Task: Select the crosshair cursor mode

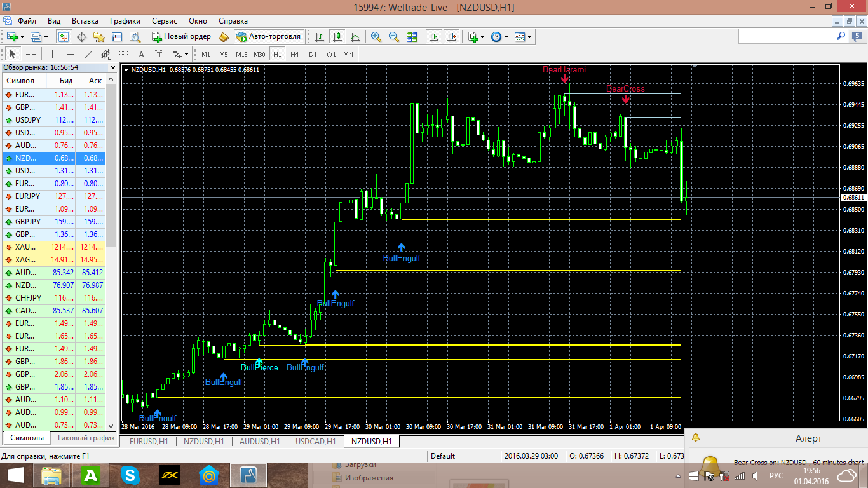Action: click(31, 54)
